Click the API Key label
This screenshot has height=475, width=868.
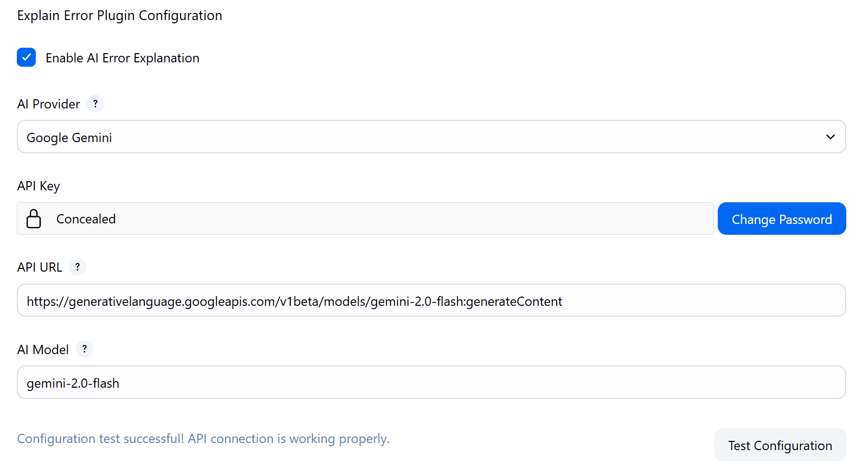pyautogui.click(x=39, y=186)
